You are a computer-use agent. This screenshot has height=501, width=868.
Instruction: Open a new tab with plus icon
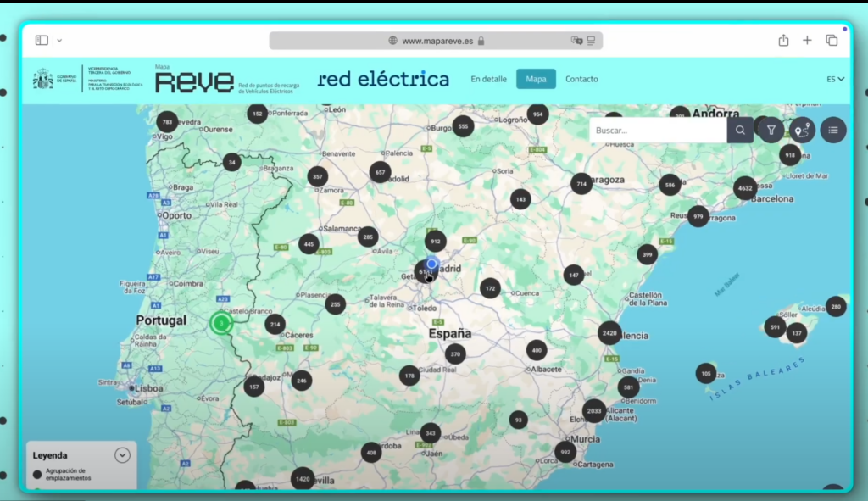[x=807, y=40]
